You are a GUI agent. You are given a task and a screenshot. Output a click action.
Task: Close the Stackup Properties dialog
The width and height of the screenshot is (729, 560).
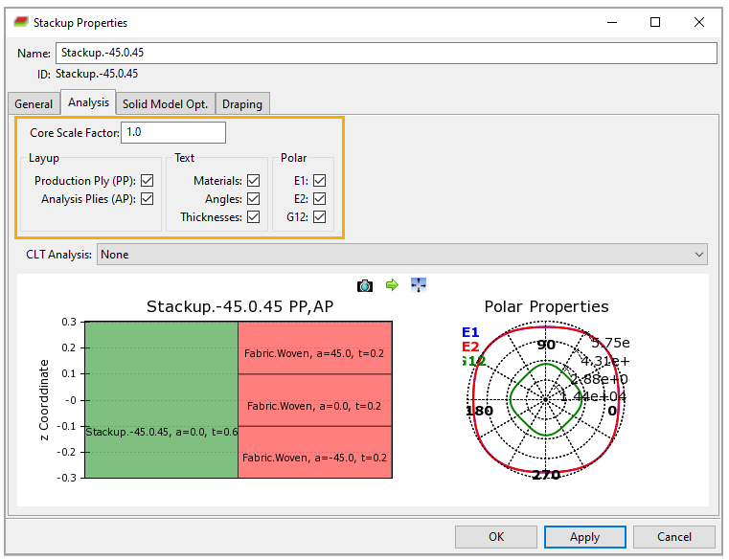pos(700,22)
